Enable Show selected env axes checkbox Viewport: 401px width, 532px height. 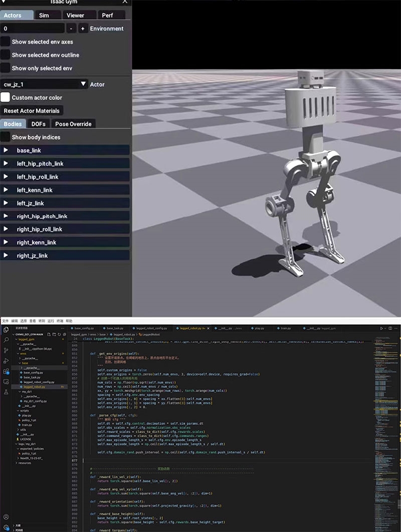click(6, 42)
